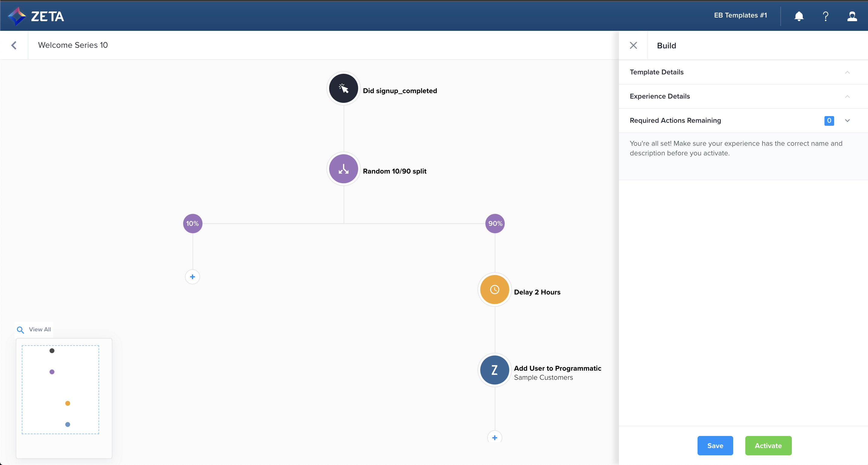
Task: Collapse Required Actions Remaining section
Action: coord(847,121)
